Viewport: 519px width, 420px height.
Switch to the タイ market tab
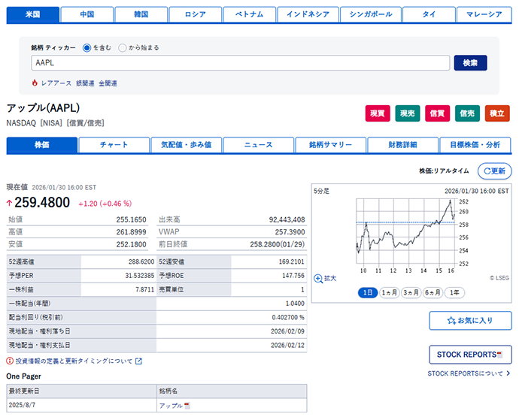[x=429, y=14]
